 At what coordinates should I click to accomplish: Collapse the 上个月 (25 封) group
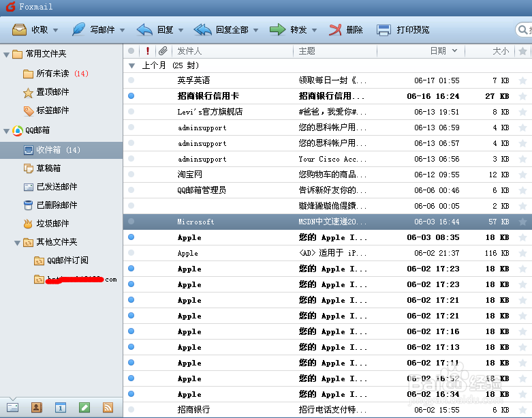pos(132,65)
